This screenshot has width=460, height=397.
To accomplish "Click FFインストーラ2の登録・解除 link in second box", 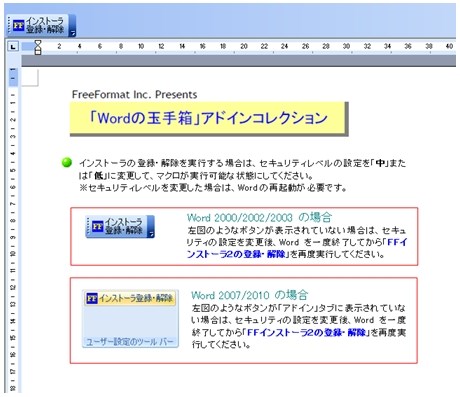I will 306,332.
